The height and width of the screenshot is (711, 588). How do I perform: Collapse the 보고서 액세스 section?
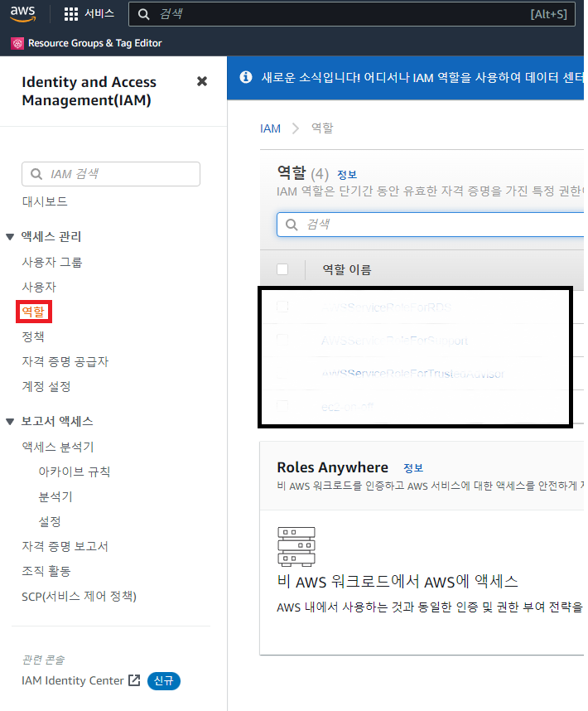pyautogui.click(x=10, y=422)
